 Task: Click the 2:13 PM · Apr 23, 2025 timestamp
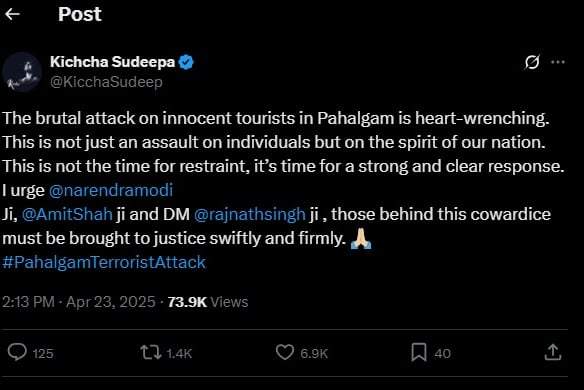click(79, 302)
